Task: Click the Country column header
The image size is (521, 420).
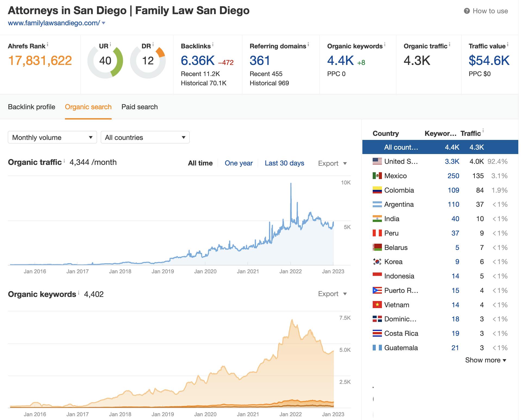Action: (x=386, y=133)
